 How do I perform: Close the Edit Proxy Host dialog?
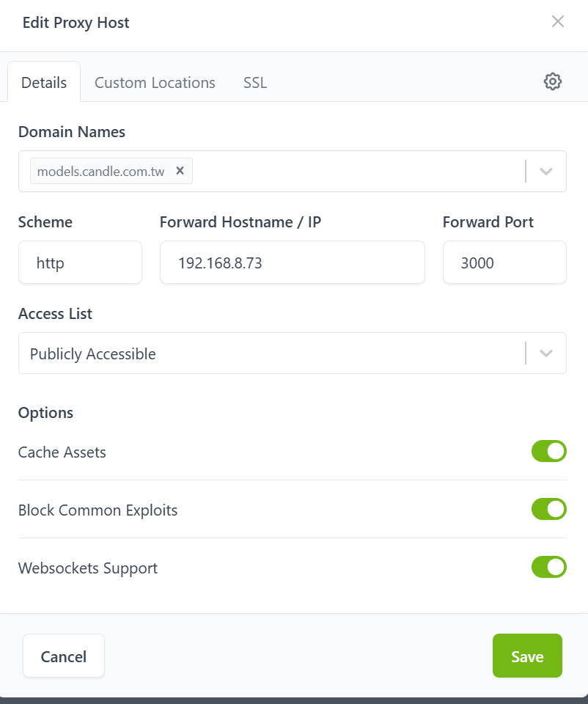(558, 21)
